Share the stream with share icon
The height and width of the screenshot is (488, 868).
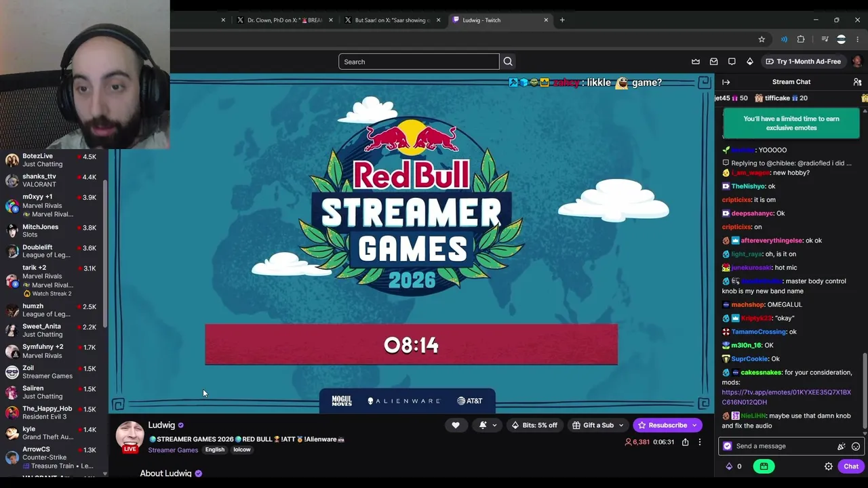(685, 442)
